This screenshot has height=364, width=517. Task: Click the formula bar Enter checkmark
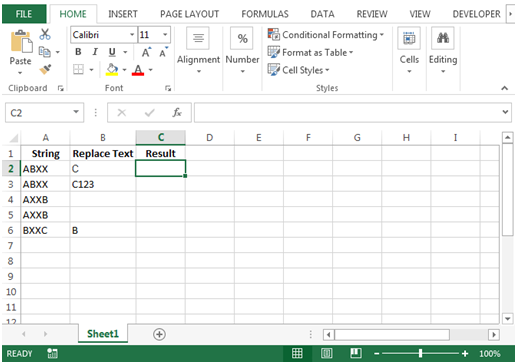(150, 113)
